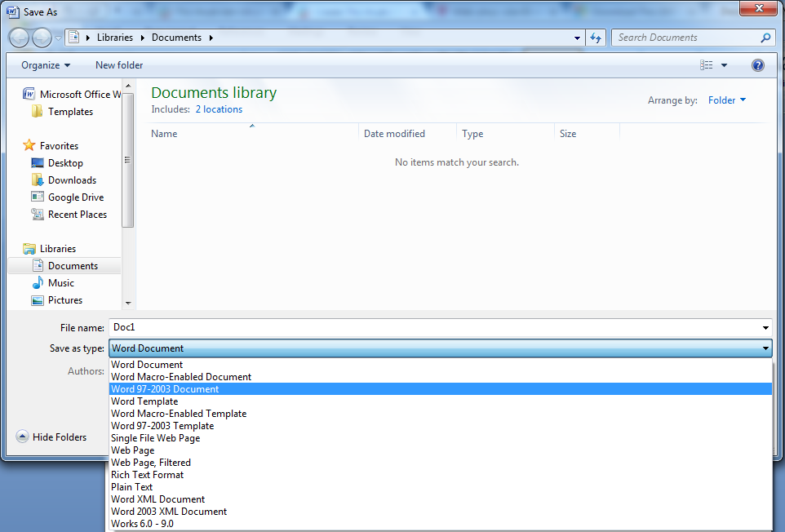Select Google Drive in Favorites
This screenshot has width=785, height=532.
pyautogui.click(x=75, y=197)
